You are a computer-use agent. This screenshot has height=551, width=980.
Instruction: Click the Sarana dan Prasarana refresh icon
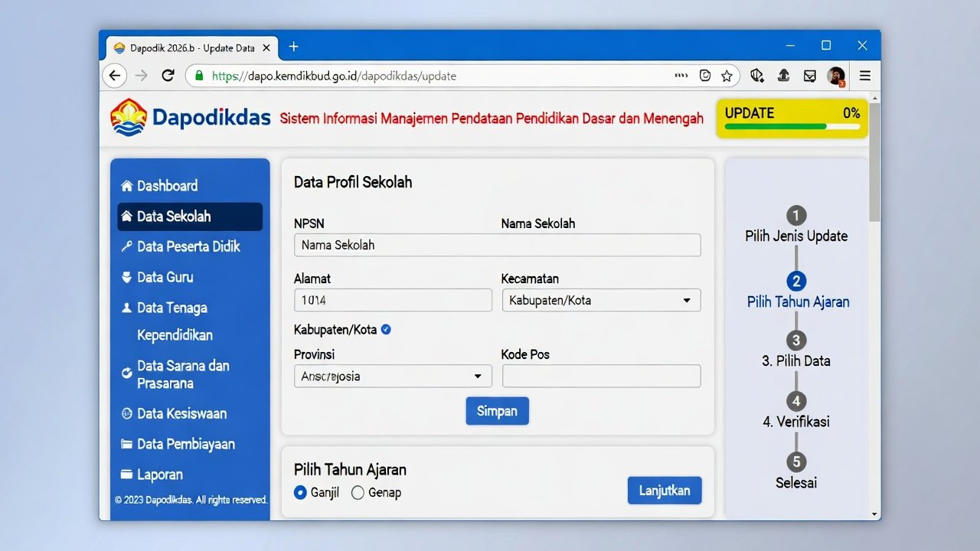tap(127, 373)
